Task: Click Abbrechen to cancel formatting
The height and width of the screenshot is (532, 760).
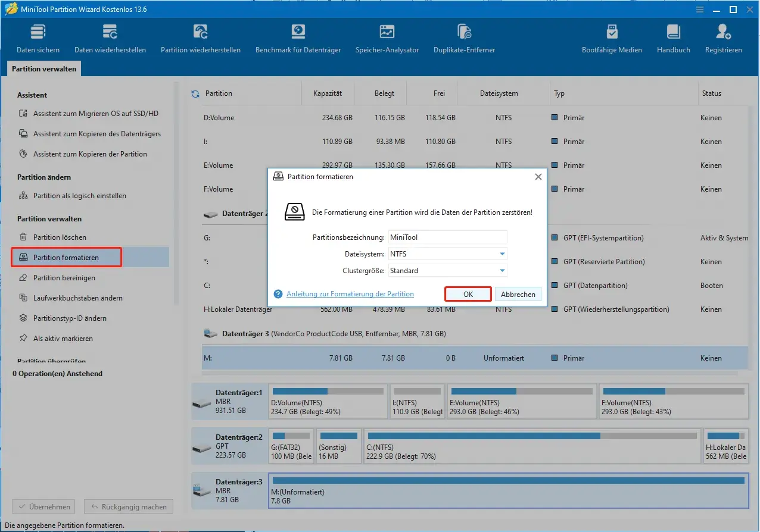Action: (518, 294)
